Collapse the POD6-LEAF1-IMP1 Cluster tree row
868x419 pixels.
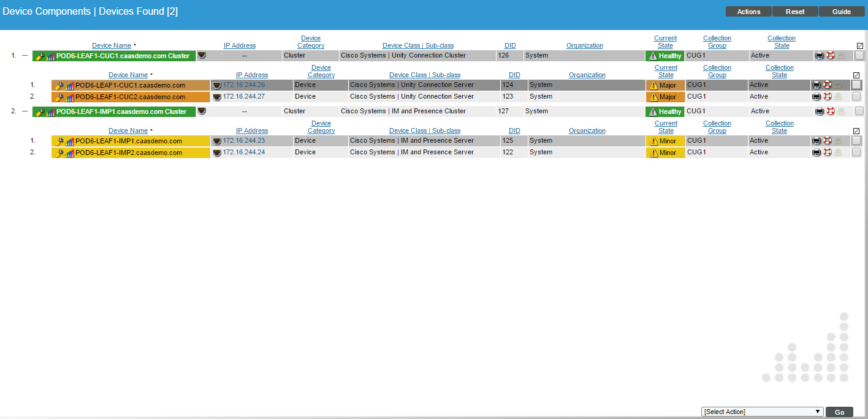(x=25, y=111)
